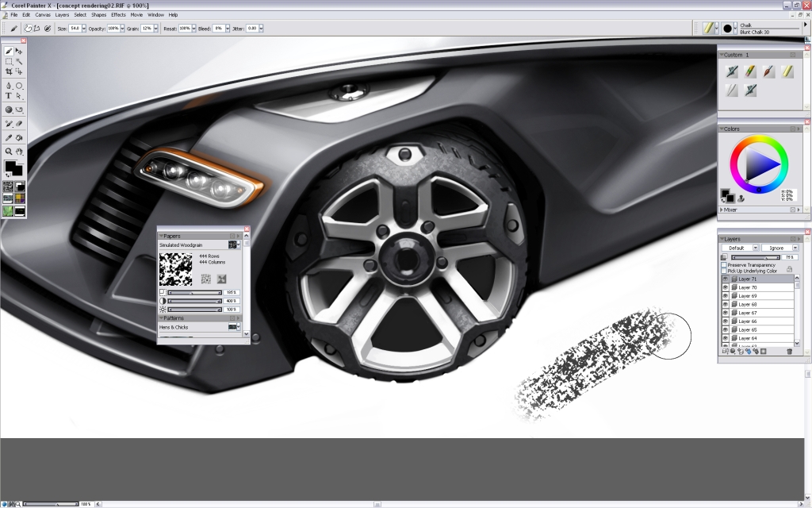Image resolution: width=812 pixels, height=508 pixels.
Task: Enable Preserve Transparency in the Layers panel
Action: click(x=722, y=265)
